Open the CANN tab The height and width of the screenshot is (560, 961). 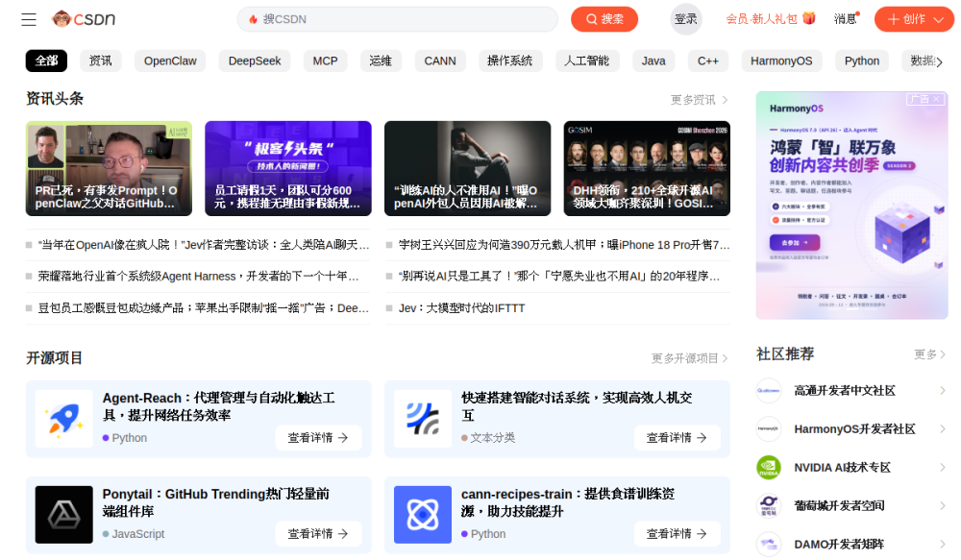tap(440, 61)
